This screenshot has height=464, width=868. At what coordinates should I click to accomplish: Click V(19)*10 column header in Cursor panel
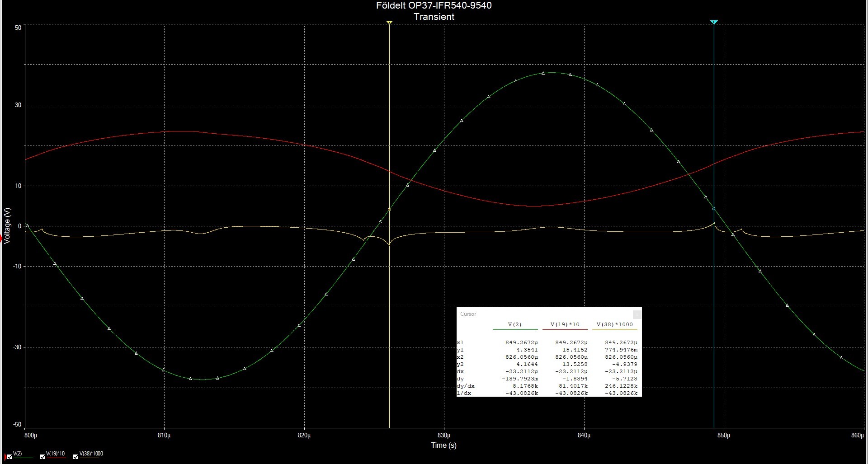coord(565,324)
